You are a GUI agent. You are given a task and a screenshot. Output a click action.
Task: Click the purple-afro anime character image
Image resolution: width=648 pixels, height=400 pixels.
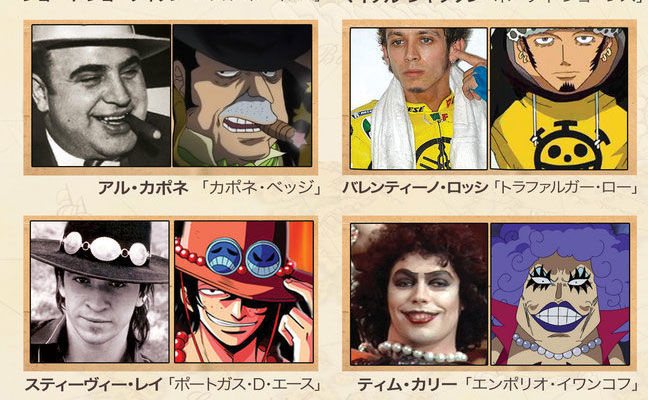click(x=560, y=294)
